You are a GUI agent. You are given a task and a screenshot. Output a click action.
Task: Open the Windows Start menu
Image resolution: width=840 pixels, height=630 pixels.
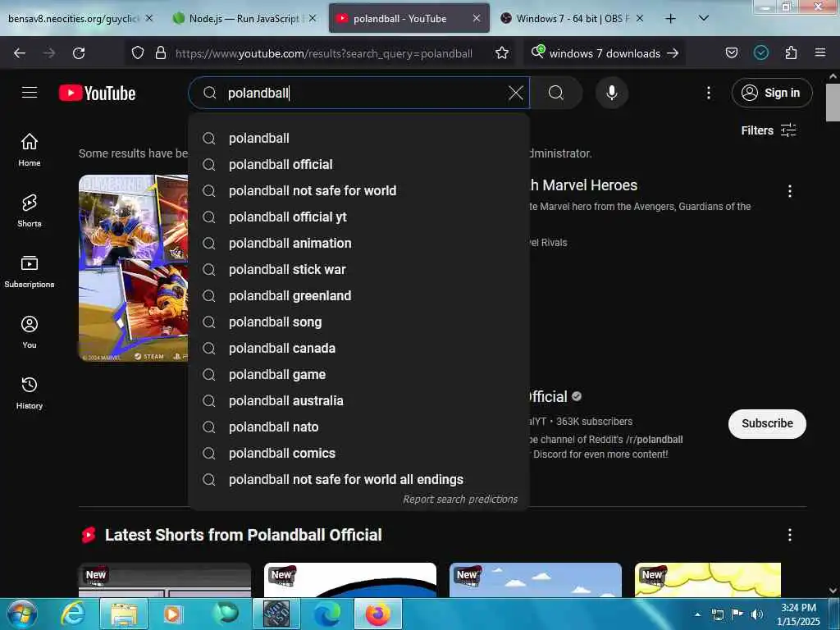pyautogui.click(x=22, y=614)
